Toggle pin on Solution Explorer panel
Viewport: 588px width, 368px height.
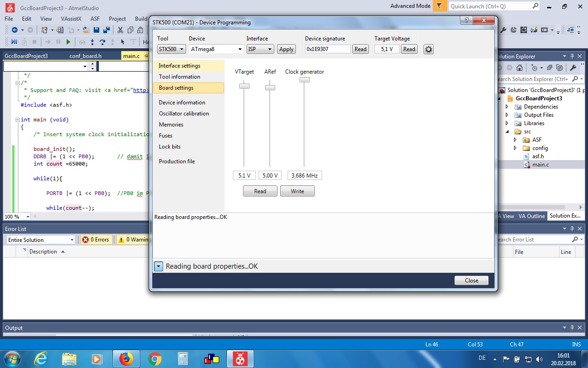572,56
